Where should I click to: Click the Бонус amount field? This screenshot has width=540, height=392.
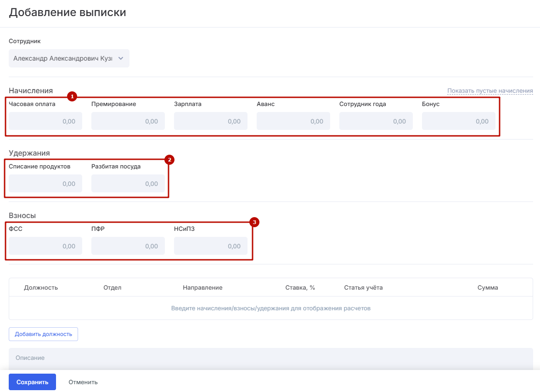pos(459,121)
